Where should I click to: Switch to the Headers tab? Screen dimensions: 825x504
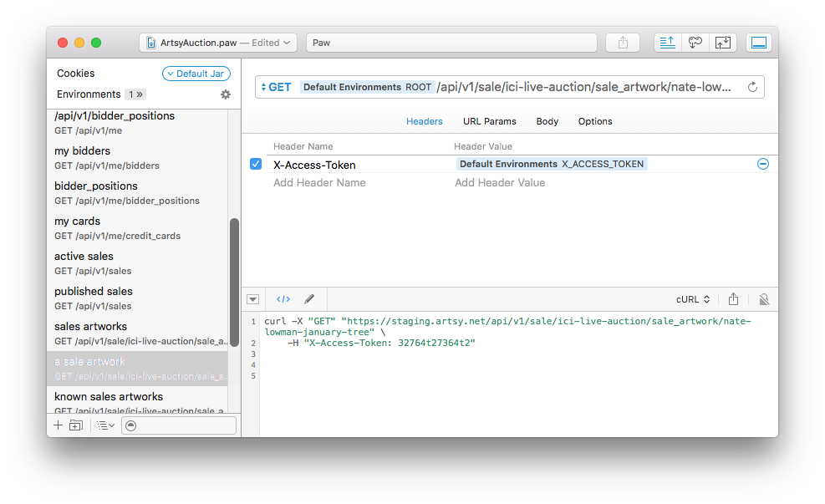coord(424,121)
